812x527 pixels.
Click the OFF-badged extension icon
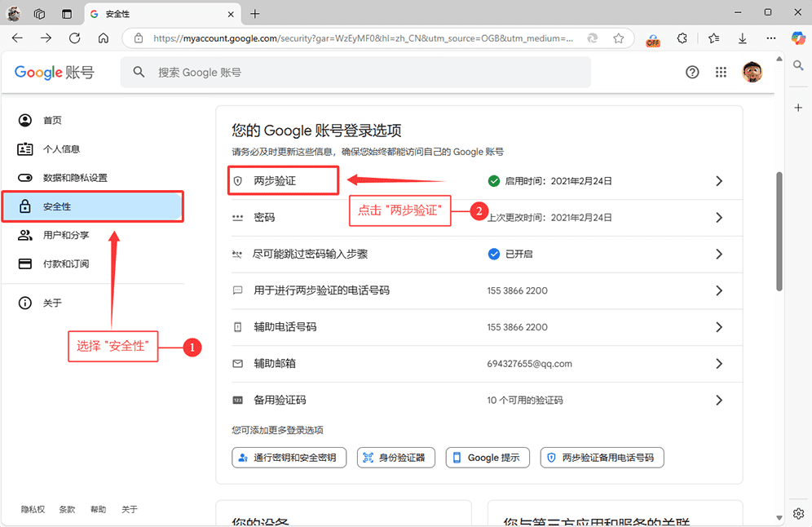(x=653, y=39)
